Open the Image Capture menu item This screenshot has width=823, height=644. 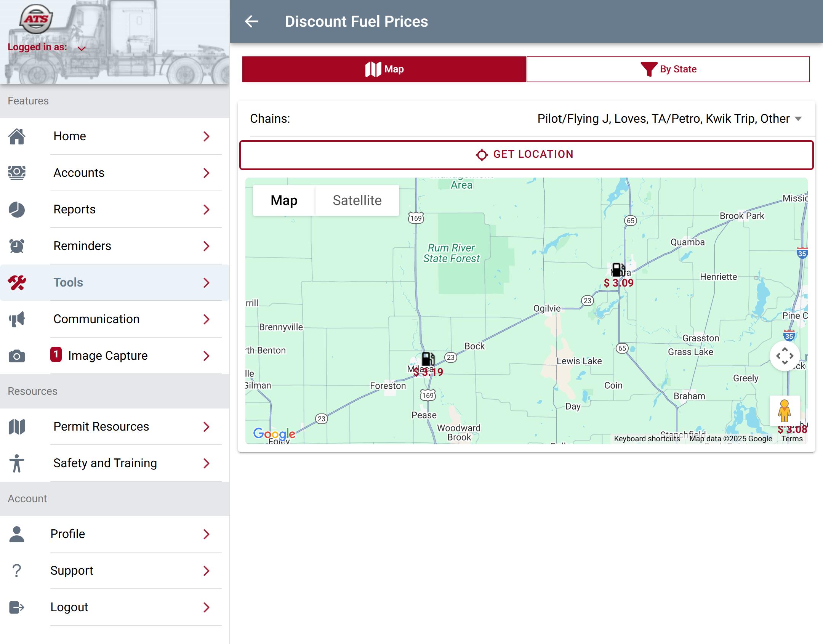pyautogui.click(x=115, y=356)
